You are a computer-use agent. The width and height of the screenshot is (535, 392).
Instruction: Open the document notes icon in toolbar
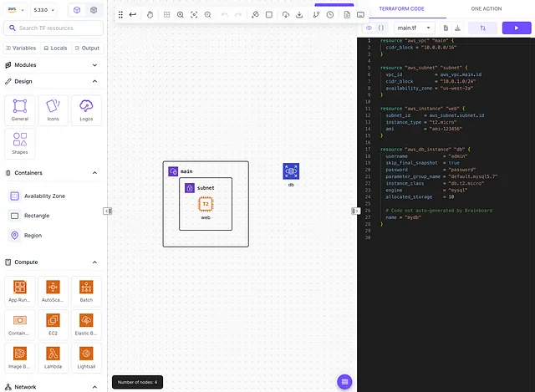(347, 15)
